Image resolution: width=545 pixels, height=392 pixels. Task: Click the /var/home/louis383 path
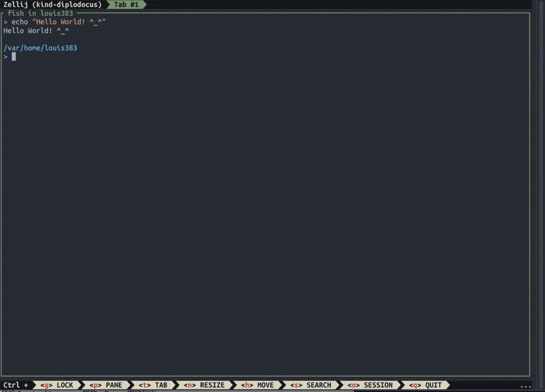click(x=40, y=48)
